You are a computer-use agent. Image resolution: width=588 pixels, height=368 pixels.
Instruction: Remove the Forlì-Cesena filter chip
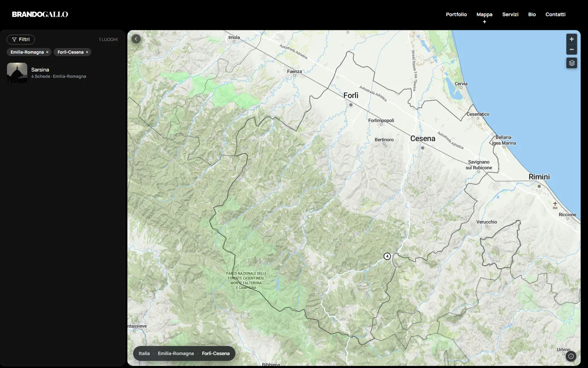tap(87, 52)
